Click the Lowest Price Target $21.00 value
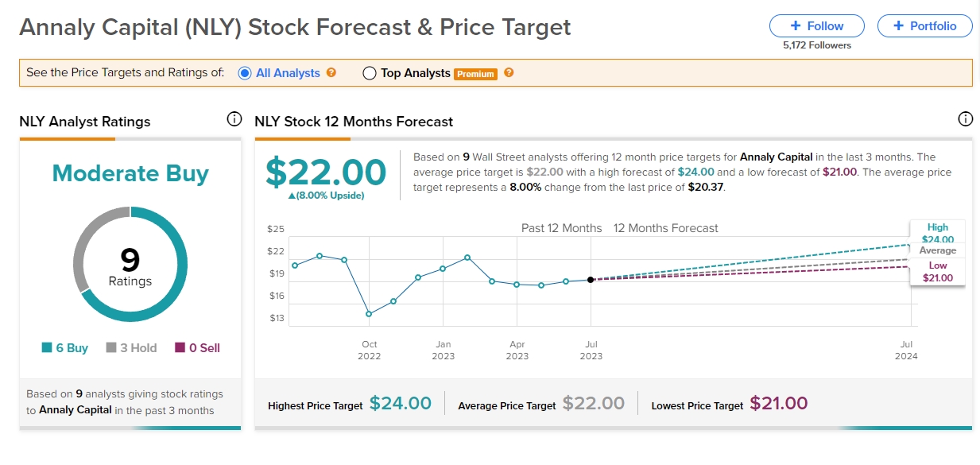 coord(779,404)
